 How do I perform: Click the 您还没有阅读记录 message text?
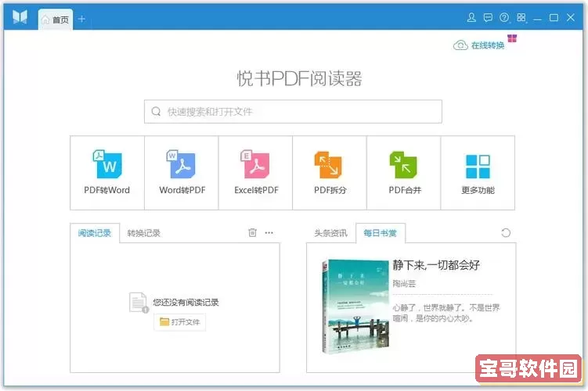click(186, 302)
